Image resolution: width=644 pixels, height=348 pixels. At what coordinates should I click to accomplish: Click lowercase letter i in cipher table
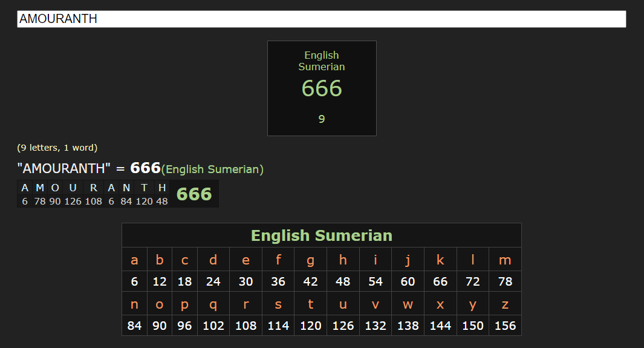[x=376, y=260]
